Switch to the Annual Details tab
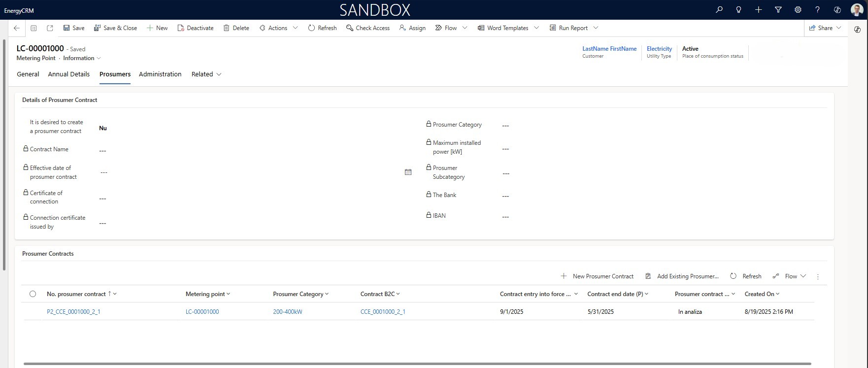 tap(68, 74)
